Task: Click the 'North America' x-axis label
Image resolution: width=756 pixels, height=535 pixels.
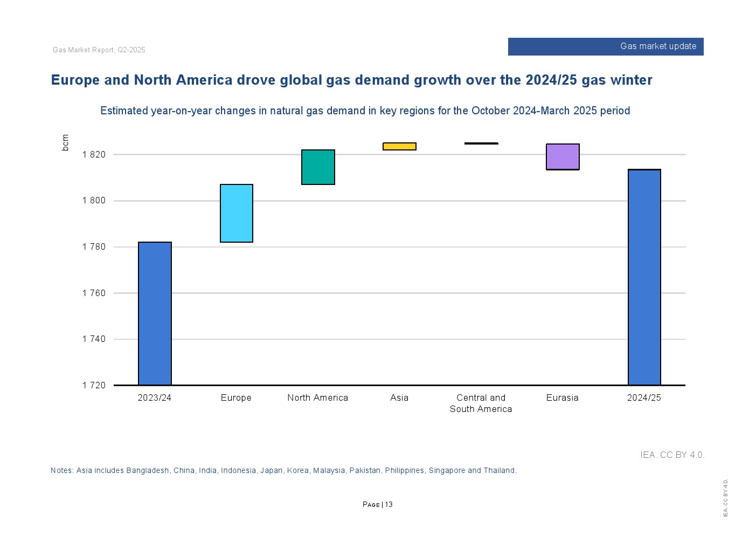Action: point(317,398)
